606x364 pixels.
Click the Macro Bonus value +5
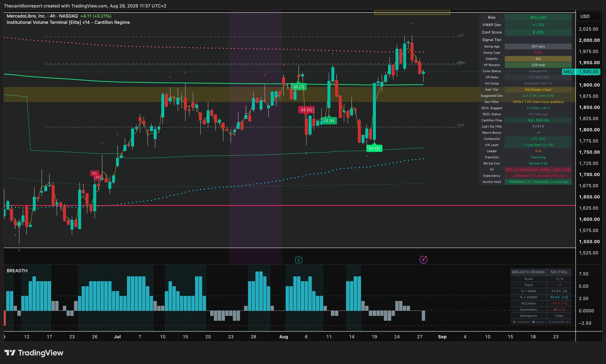pyautogui.click(x=538, y=133)
